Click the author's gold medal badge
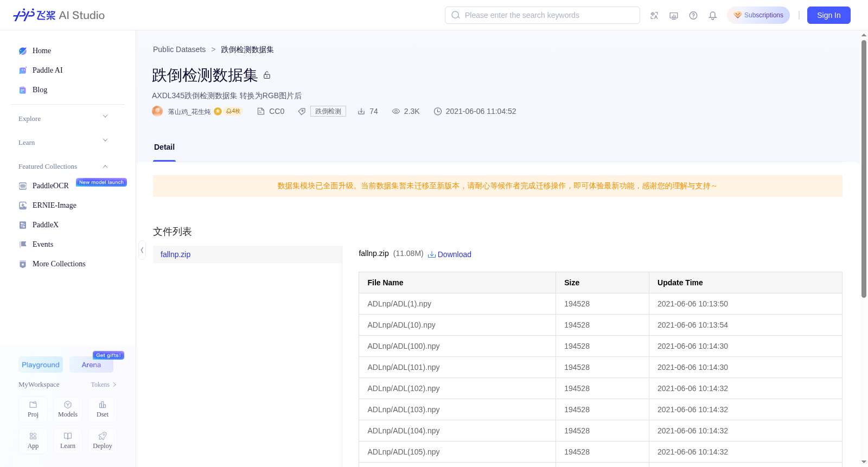This screenshot has height=467, width=868. [218, 111]
